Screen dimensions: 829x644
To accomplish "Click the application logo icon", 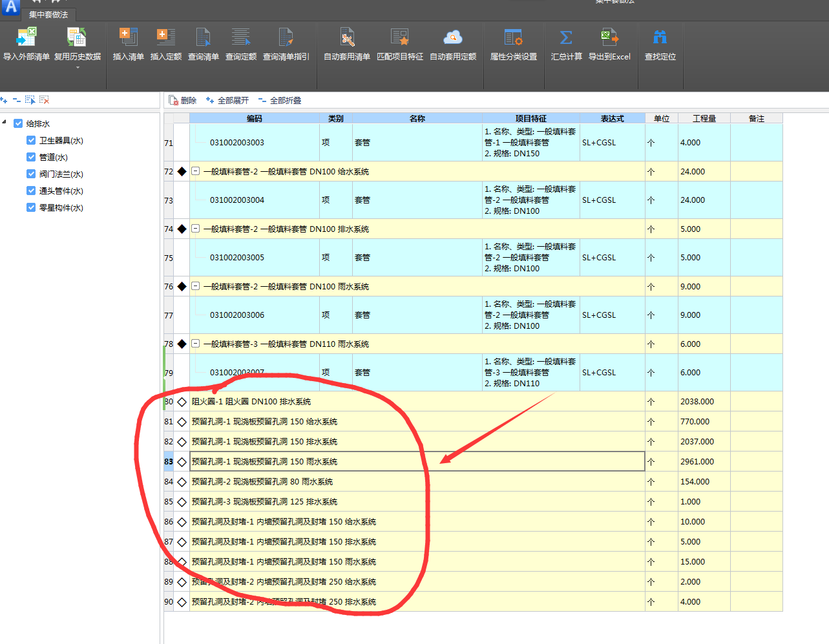I will point(11,7).
